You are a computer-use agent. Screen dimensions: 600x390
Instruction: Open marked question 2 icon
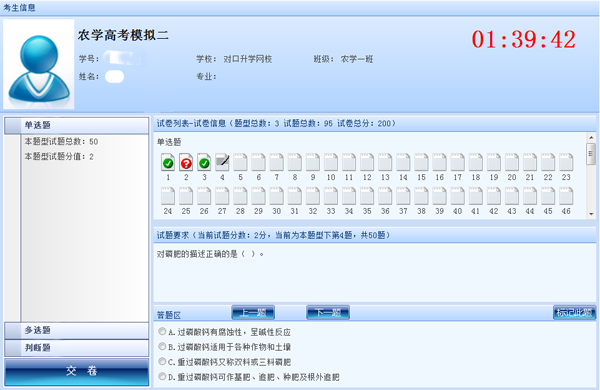[x=186, y=162]
